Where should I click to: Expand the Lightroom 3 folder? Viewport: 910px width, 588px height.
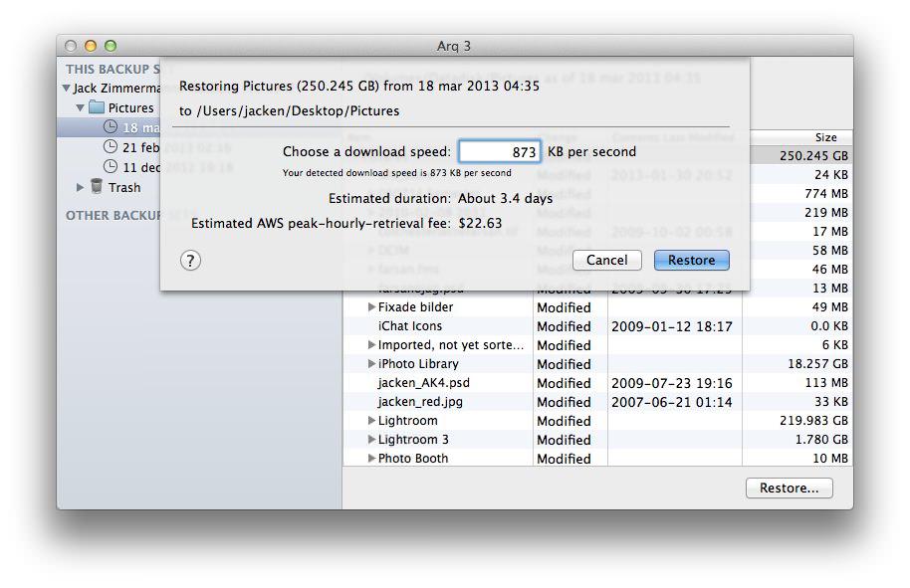[x=371, y=439]
